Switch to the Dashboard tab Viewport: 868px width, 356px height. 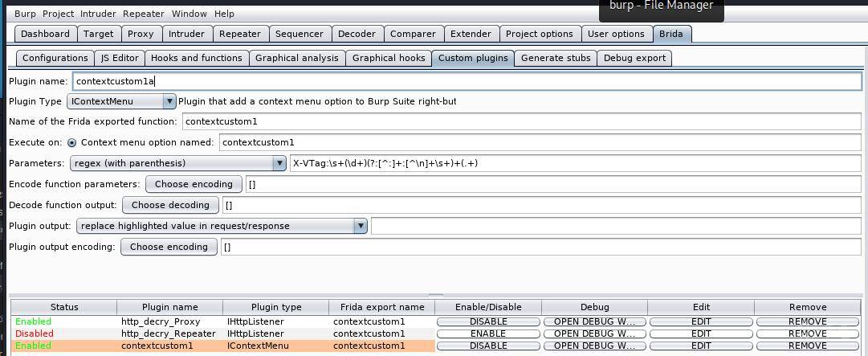[x=46, y=34]
